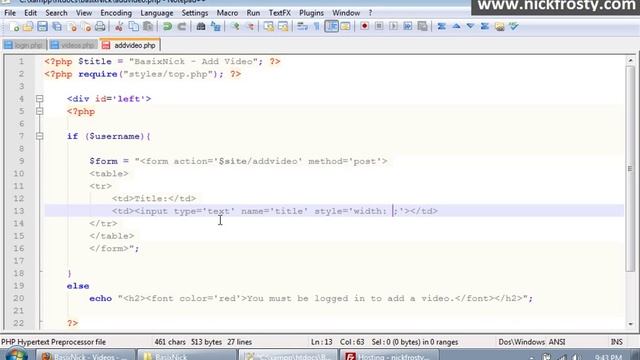Image resolution: width=640 pixels, height=360 pixels.
Task: Undo the last edit using the green arrow
Action: (167, 27)
